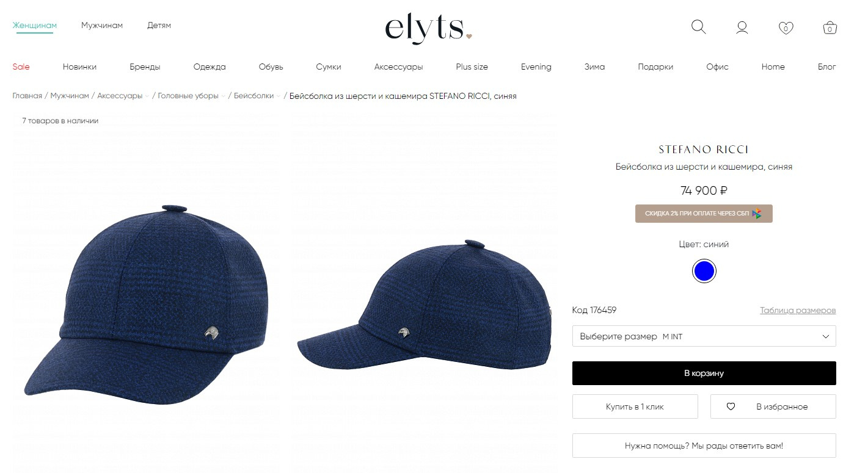868x473 pixels.
Task: Click Нужна помощь help button
Action: pyautogui.click(x=704, y=446)
